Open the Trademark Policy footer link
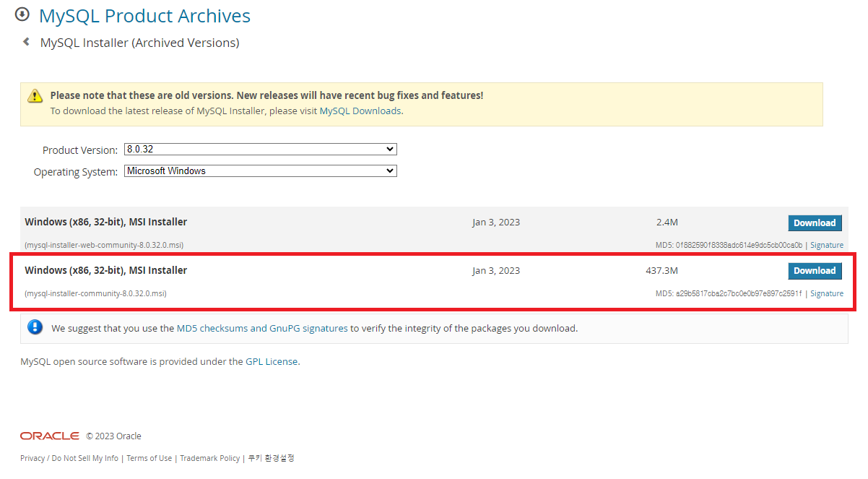Viewport: 868px width, 479px height. pos(210,458)
